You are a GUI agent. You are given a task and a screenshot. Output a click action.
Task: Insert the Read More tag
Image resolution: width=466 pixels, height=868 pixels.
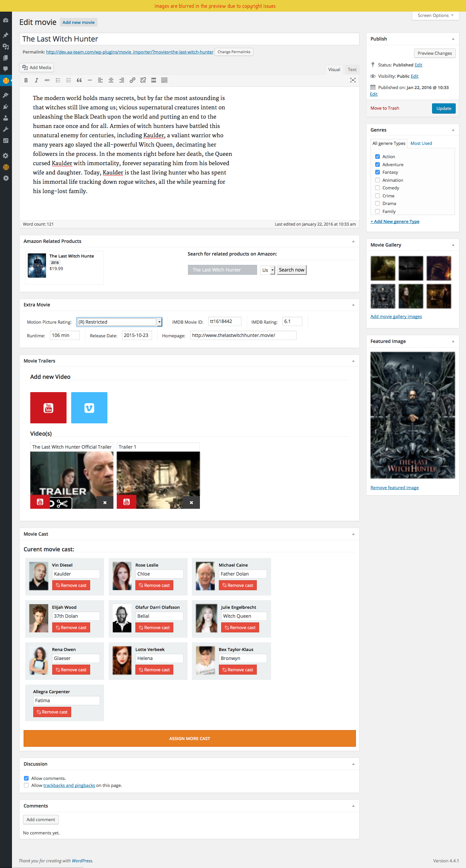[154, 80]
